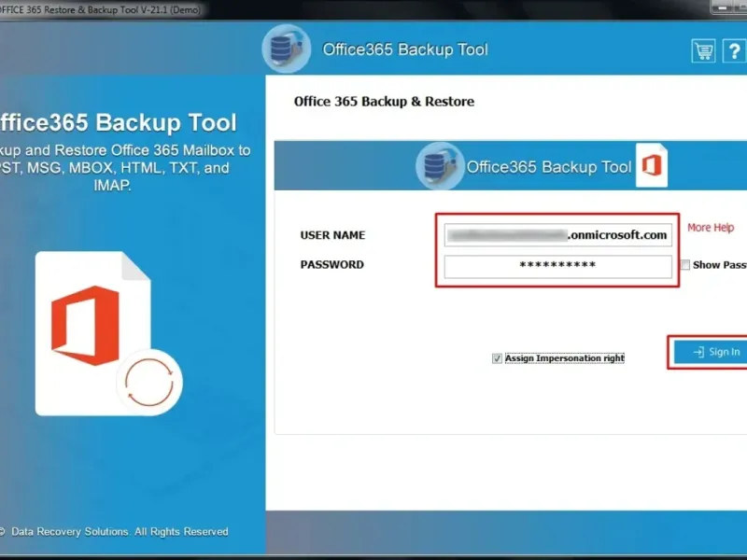Focus the USER NAME input field
The image size is (747, 560).
click(557, 235)
